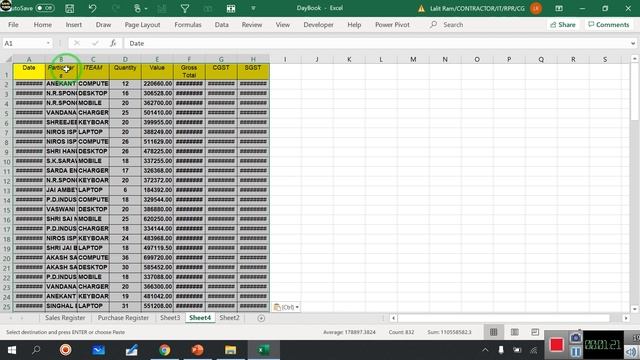This screenshot has width=640, height=360.
Task: Pause the screen recording
Action: point(576,351)
